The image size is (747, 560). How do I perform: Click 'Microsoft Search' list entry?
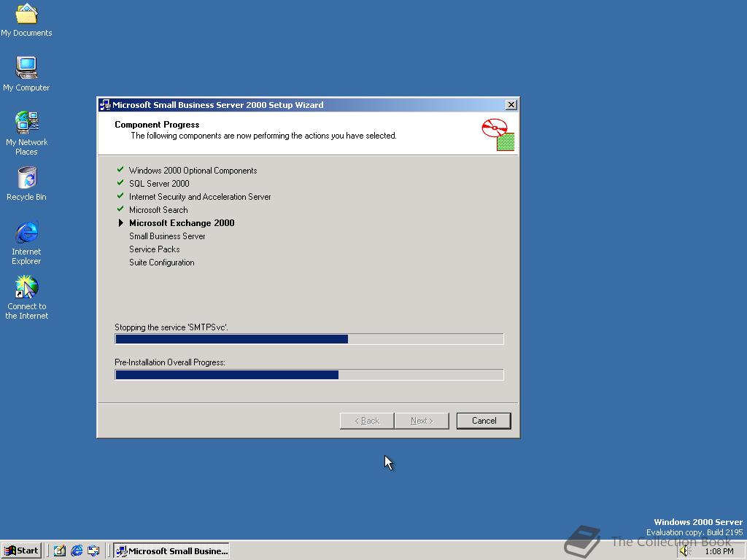tap(158, 210)
